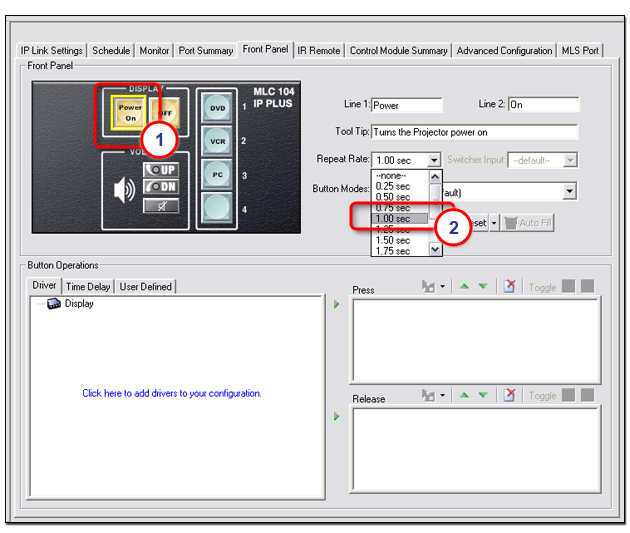
Task: Select the Front Panel tab
Action: tap(265, 49)
